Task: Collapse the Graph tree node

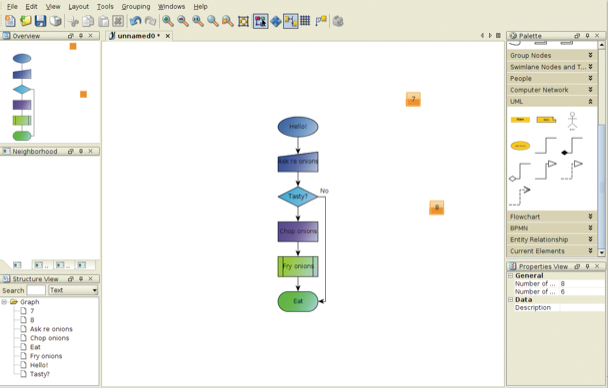Action: pyautogui.click(x=4, y=302)
